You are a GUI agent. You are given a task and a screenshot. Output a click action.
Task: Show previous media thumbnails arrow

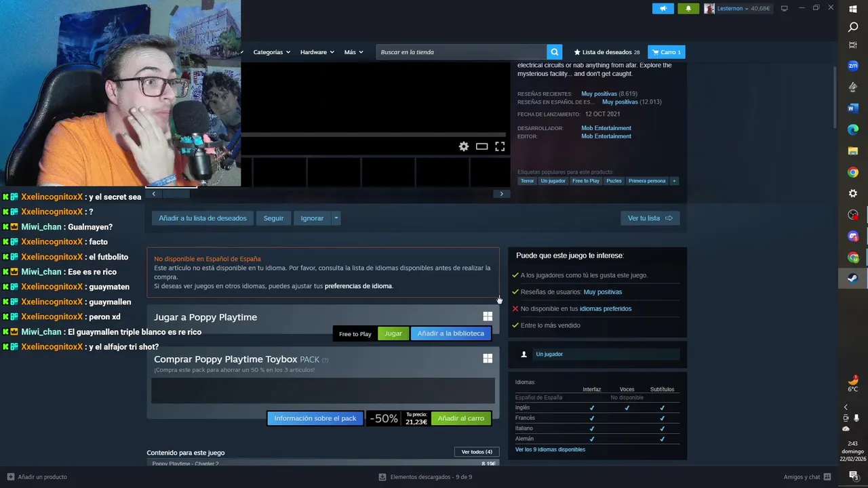pyautogui.click(x=153, y=194)
